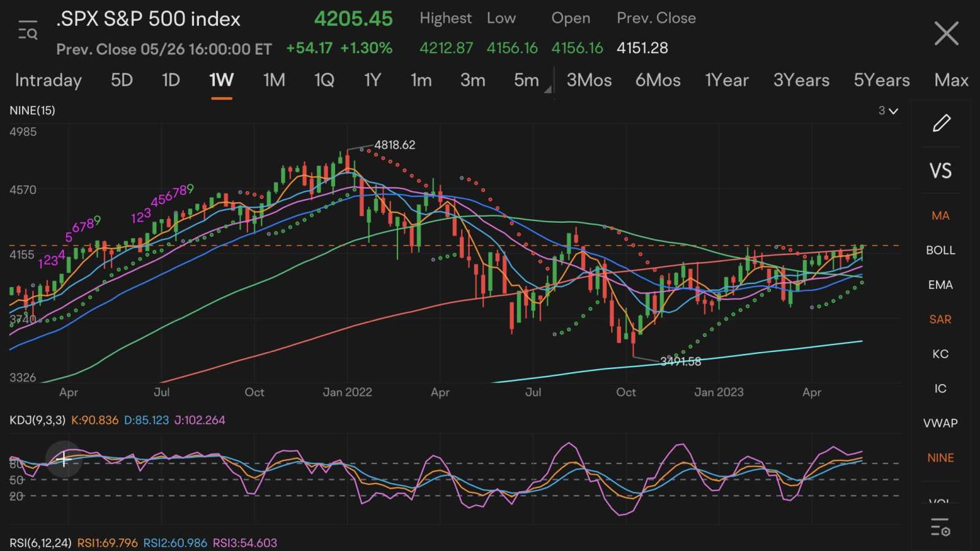
Task: Tap the crosshair plus cursor button
Action: [x=63, y=459]
